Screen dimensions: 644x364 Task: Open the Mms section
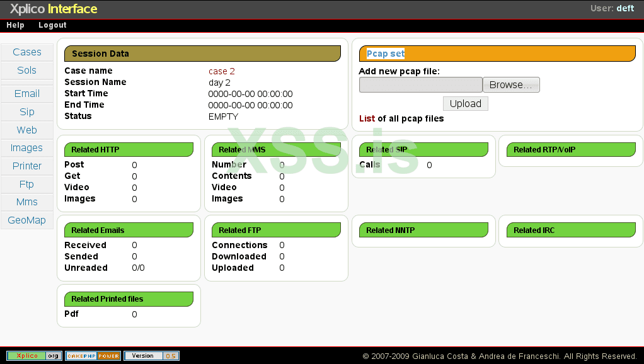click(26, 202)
